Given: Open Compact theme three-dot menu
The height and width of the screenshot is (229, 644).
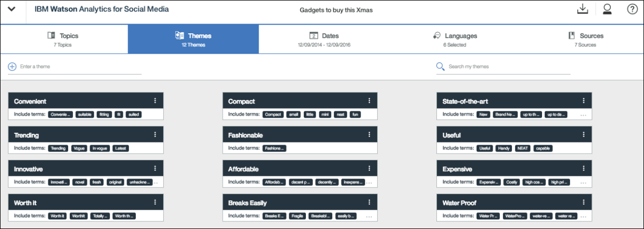Looking at the screenshot, I should coord(369,101).
